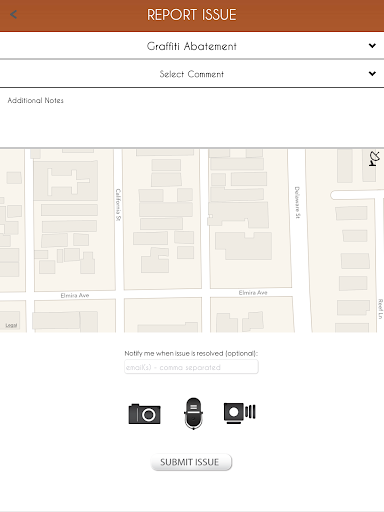This screenshot has height=512, width=384.
Task: Go back using the header arrow
Action: coord(14,14)
